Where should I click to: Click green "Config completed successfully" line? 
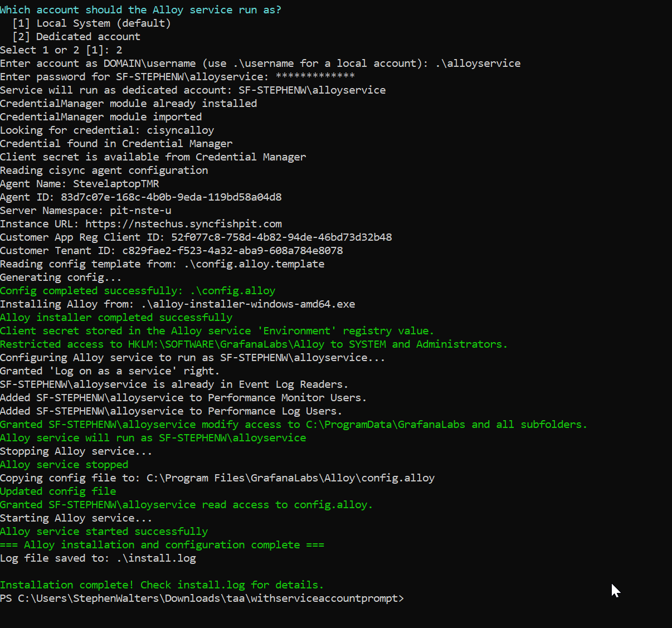138,291
